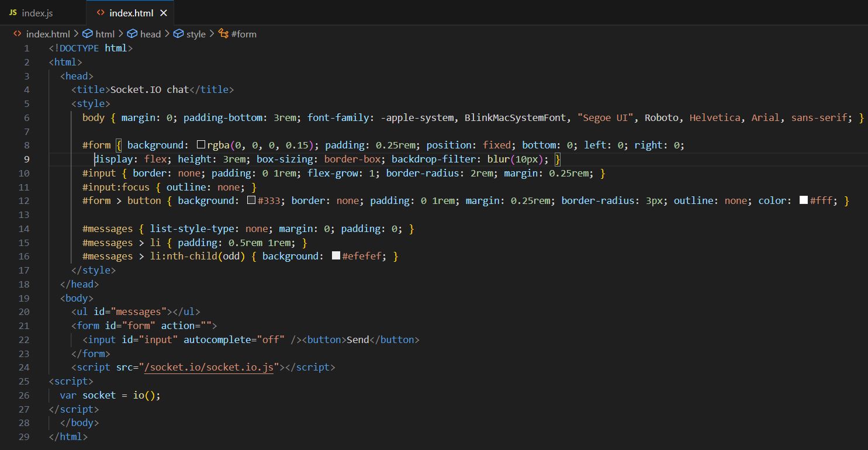Click the opening <script> tag on line 25
Screen dimensions: 868x450
pyautogui.click(x=71, y=381)
